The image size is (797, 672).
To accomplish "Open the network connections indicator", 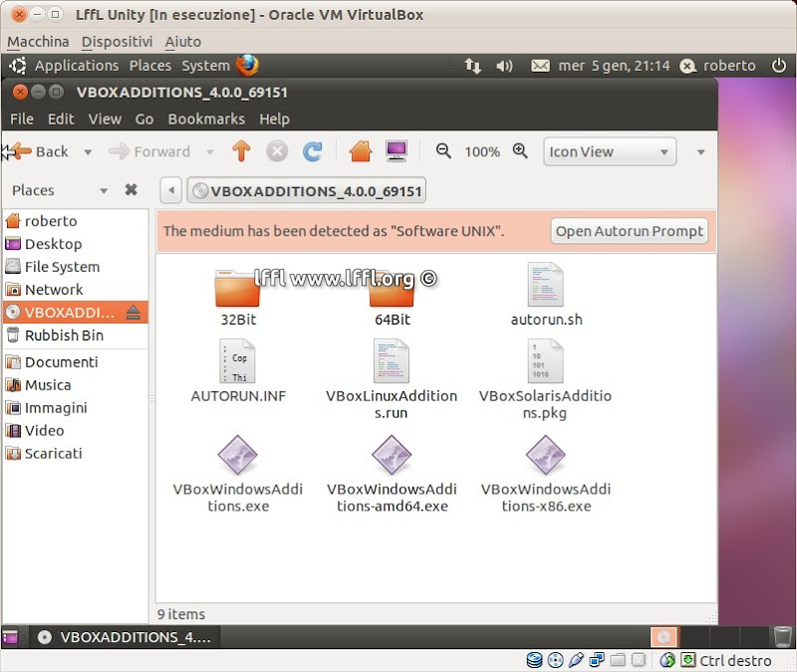I will click(472, 66).
